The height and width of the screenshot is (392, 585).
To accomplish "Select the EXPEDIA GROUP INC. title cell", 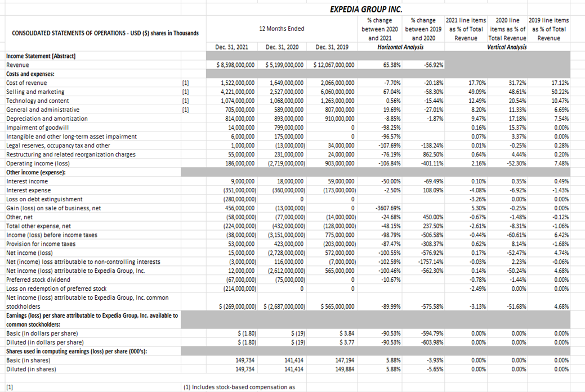I will coord(367,10).
